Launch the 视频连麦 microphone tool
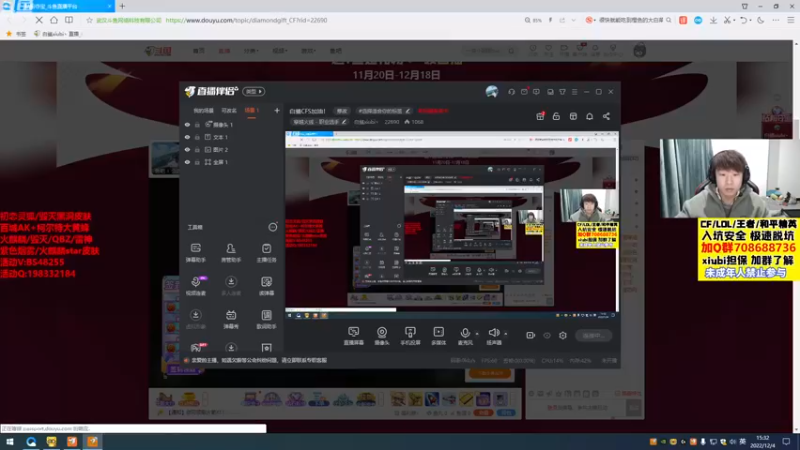 point(195,286)
